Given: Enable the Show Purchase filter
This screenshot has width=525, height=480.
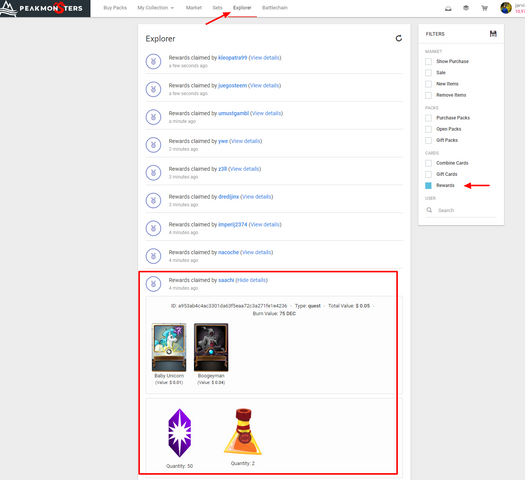Looking at the screenshot, I should [x=428, y=62].
